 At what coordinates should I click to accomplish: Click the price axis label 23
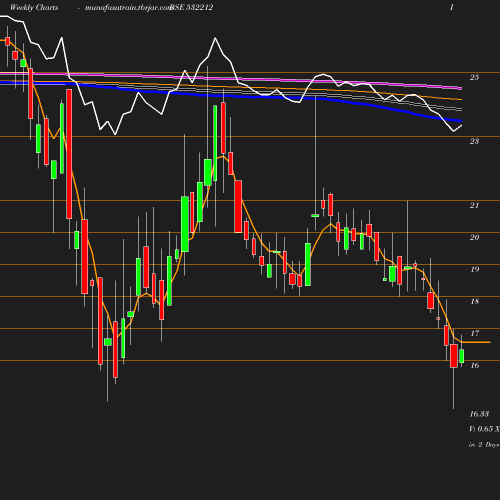point(474,141)
